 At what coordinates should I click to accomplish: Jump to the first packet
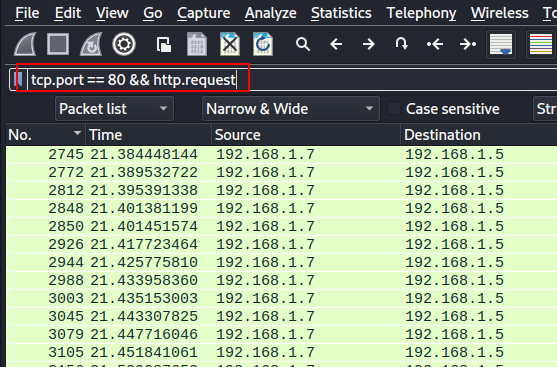click(435, 44)
